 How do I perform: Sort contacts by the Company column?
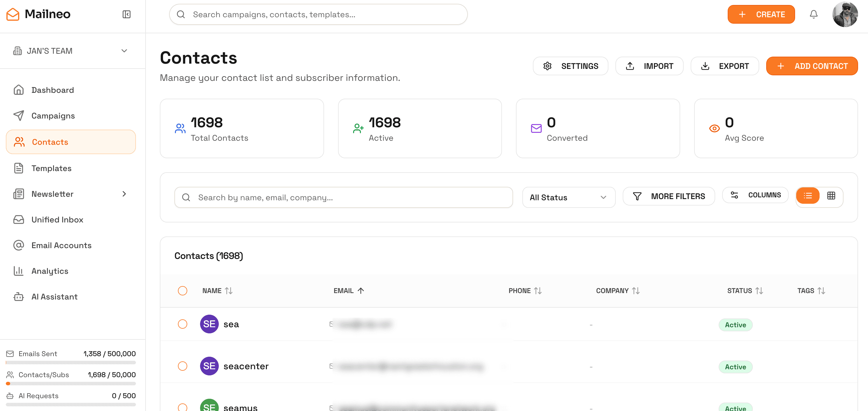pos(618,291)
